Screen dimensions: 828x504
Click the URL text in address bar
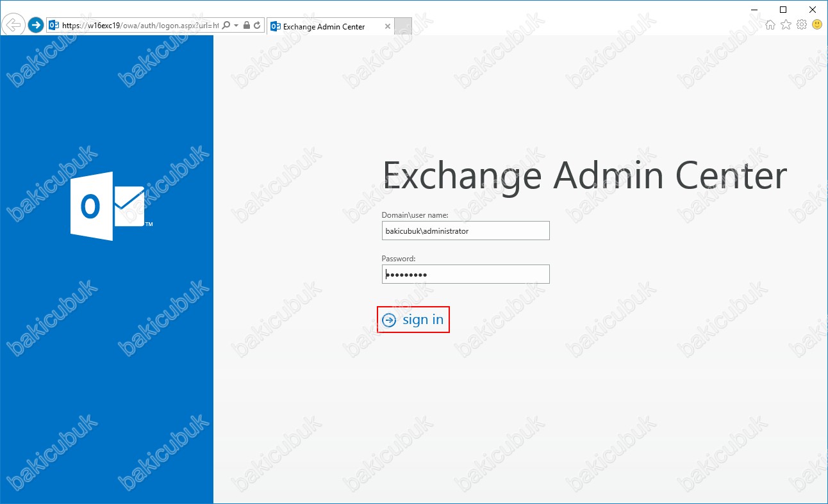[140, 26]
